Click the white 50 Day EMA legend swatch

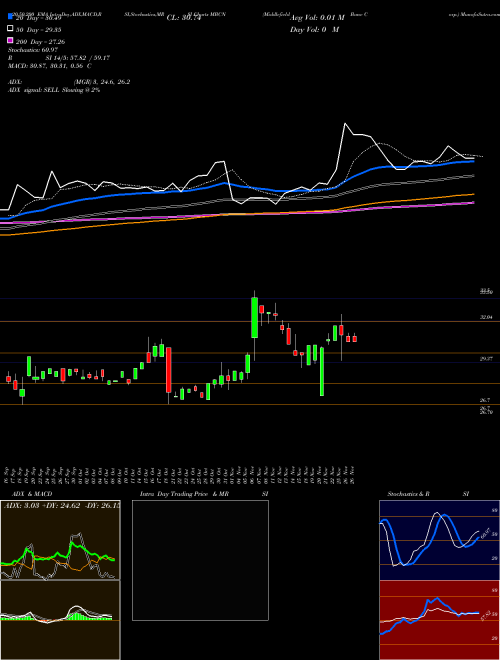tap(10, 29)
